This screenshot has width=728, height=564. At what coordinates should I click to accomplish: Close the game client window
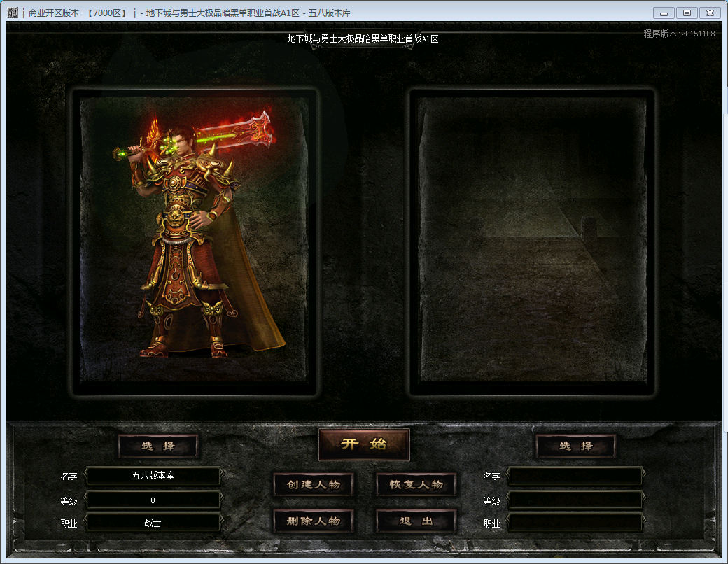pyautogui.click(x=710, y=13)
